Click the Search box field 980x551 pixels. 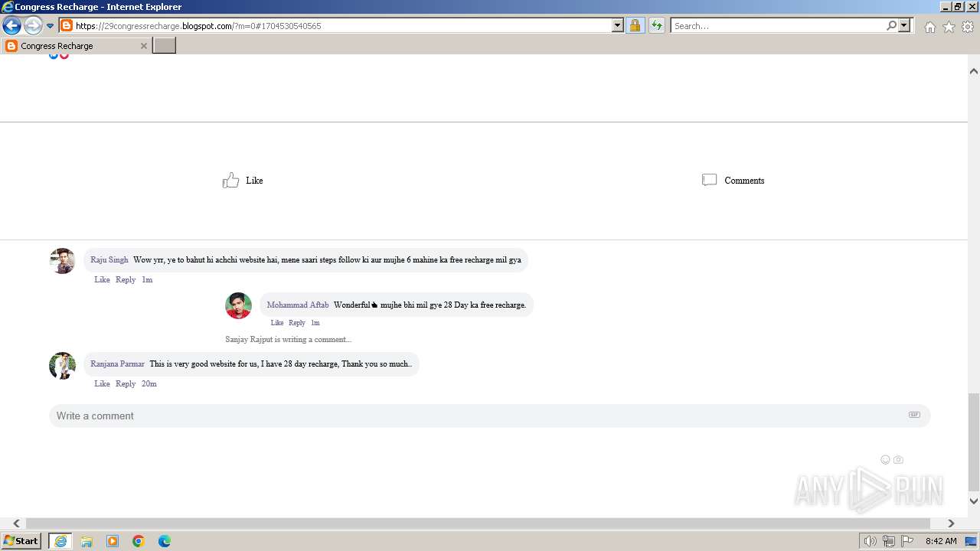(778, 25)
